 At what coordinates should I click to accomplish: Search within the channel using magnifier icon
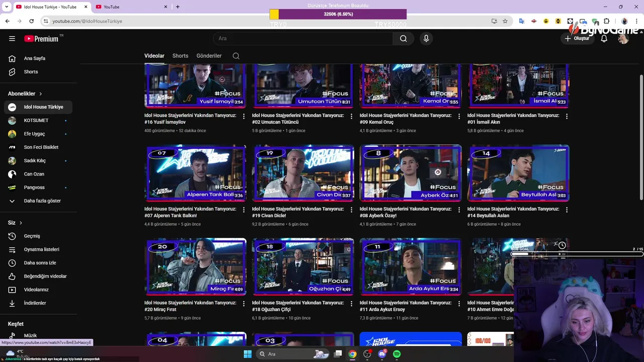tap(236, 56)
